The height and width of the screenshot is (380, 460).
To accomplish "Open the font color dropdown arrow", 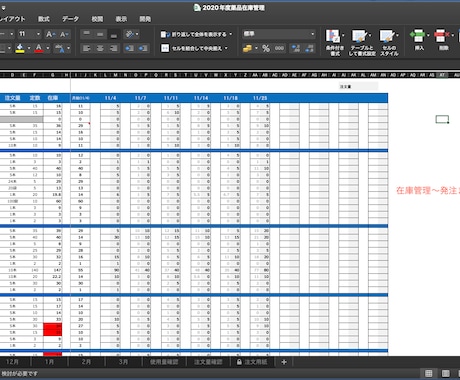I will pyautogui.click(x=48, y=48).
